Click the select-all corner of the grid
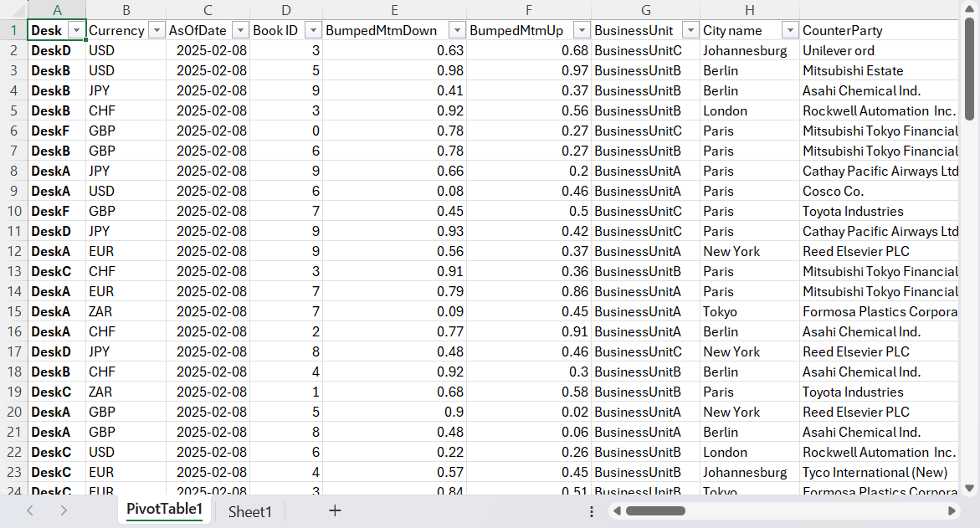980x528 pixels. tap(13, 9)
